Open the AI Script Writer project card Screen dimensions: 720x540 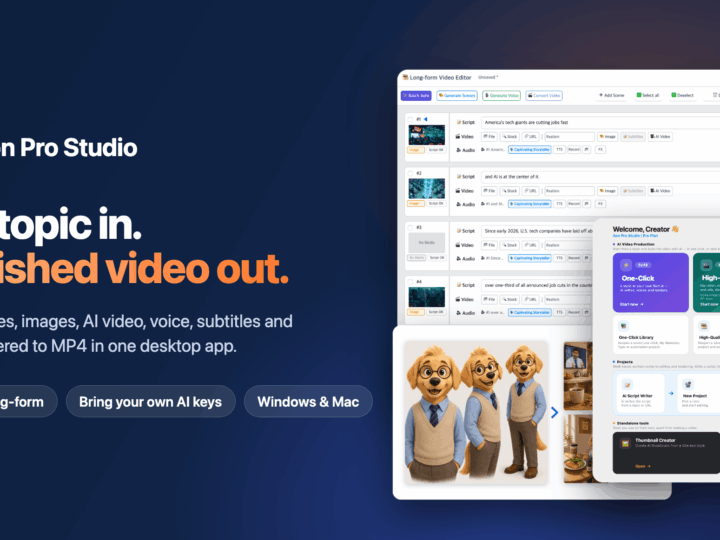[x=639, y=393]
